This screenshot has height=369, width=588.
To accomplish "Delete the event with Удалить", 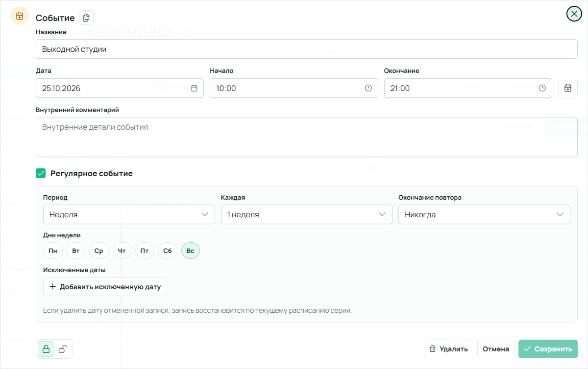I will (x=448, y=349).
